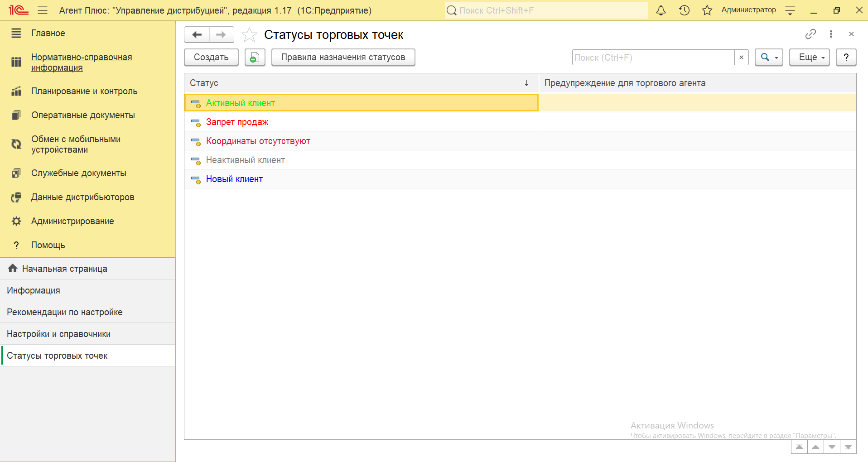Copy selected status via copy-create icon

pyautogui.click(x=255, y=57)
